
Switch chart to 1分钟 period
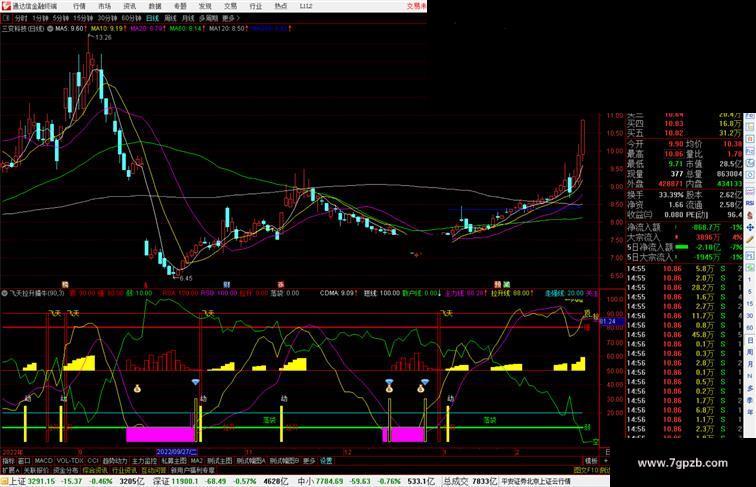[x=40, y=18]
